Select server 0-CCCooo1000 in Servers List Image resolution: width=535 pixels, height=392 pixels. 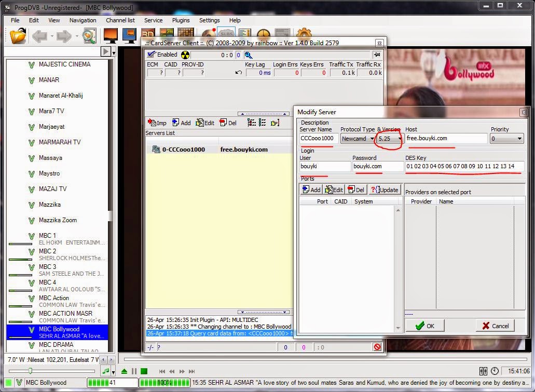coord(219,149)
